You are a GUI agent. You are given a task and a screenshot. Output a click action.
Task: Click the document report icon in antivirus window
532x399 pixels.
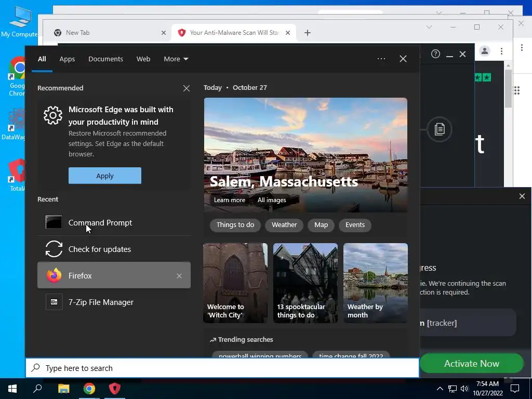tap(440, 129)
